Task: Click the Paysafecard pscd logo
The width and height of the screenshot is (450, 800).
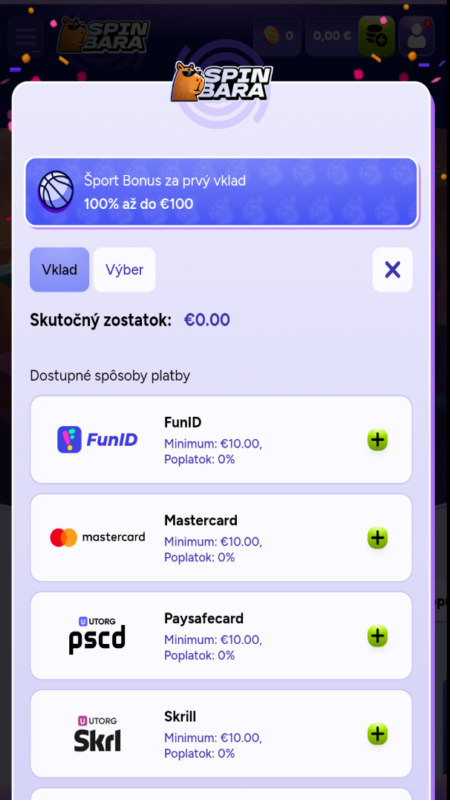Action: coord(97,636)
